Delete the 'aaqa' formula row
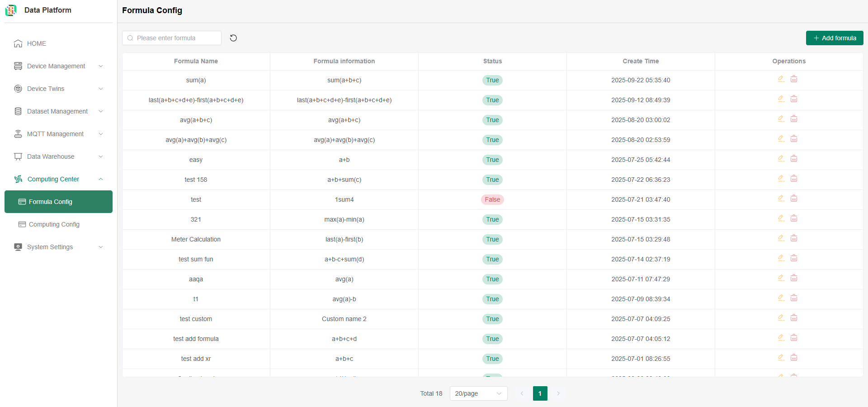Viewport: 868px width, 407px height. (x=794, y=278)
